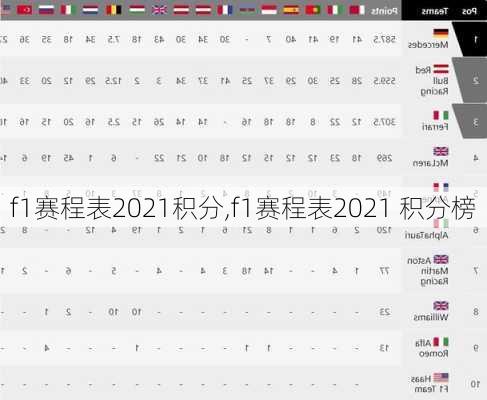Select the Mercedes team name
Screen dimensions: 487x400
[428, 45]
